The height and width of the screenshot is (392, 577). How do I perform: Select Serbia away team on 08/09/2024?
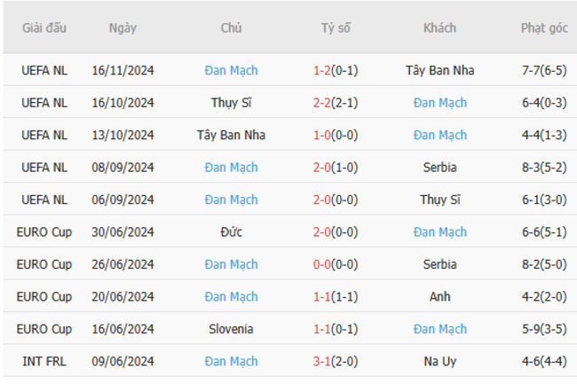click(x=439, y=168)
